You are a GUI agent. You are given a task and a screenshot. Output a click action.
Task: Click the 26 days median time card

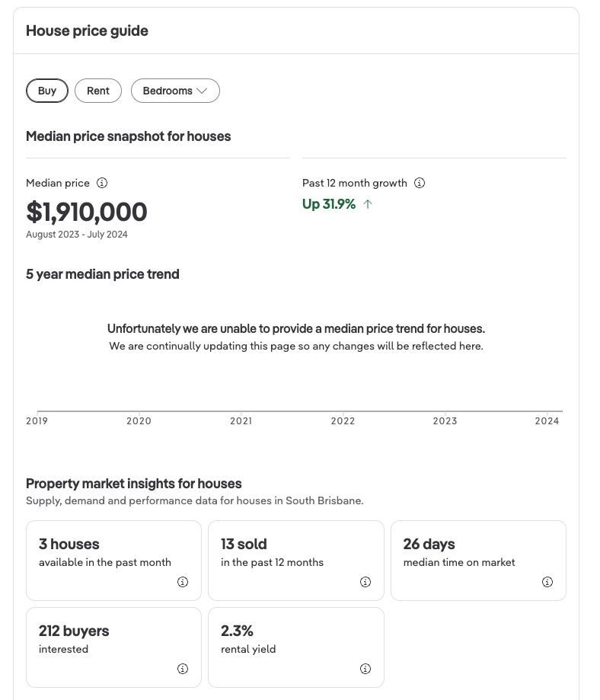(478, 560)
